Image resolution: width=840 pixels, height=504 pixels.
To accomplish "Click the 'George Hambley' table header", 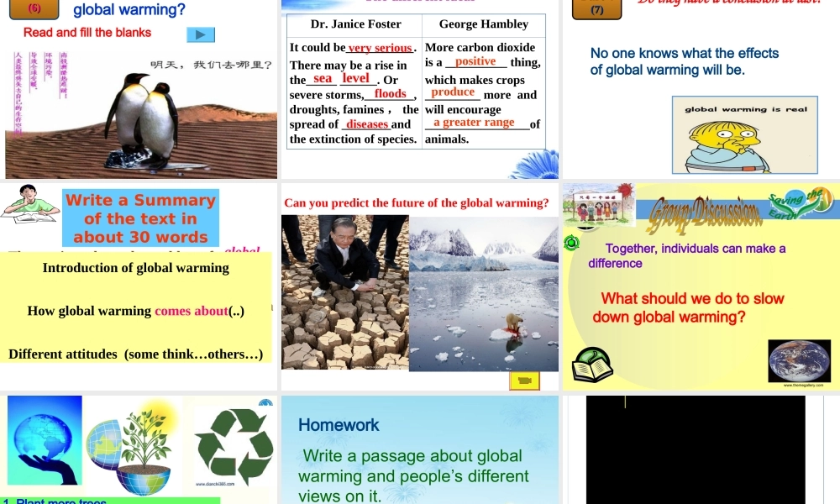I will [484, 24].
